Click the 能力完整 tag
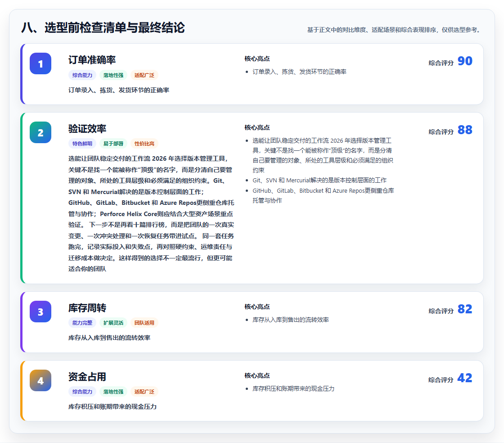 click(82, 323)
